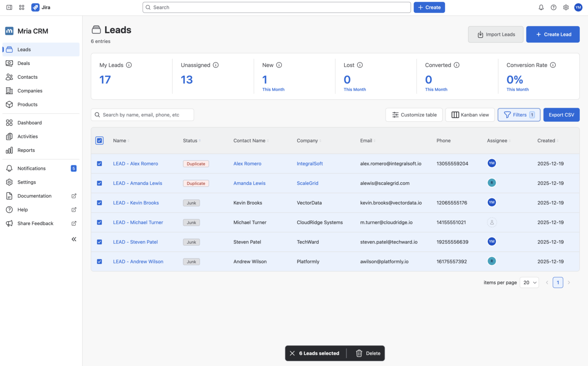Collapse sidebar with double-chevron icon

74,239
